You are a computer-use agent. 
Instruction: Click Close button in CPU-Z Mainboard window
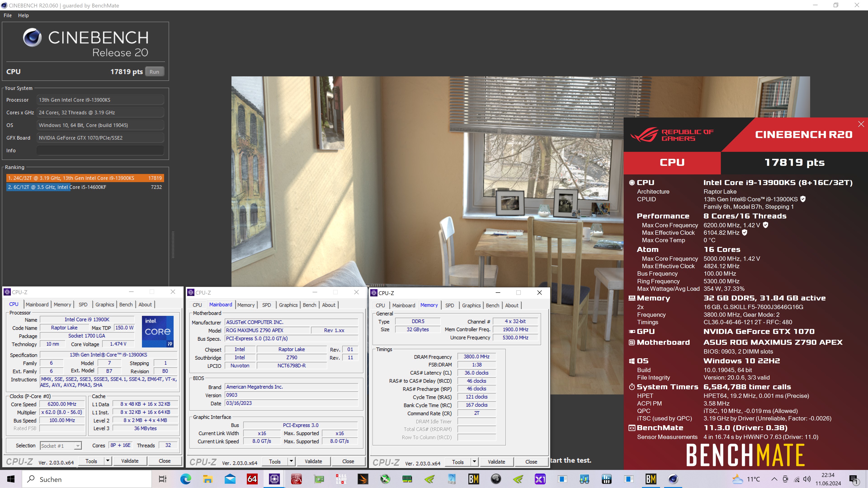(x=348, y=461)
